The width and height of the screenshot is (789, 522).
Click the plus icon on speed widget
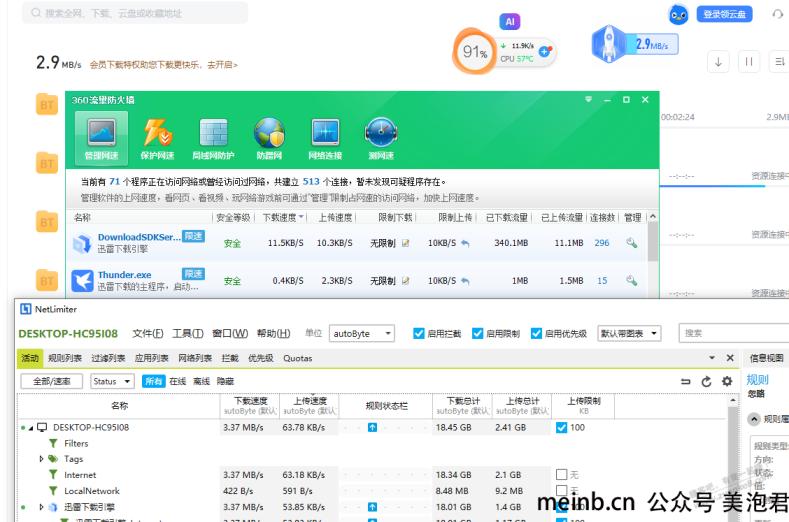point(544,51)
